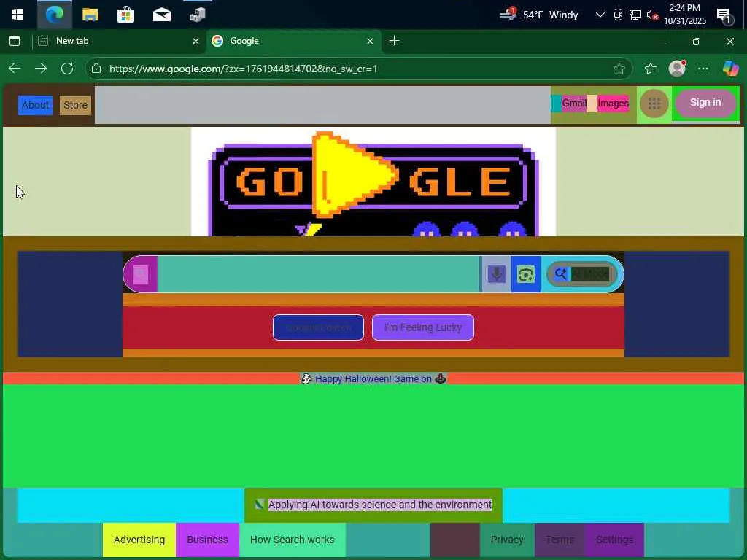Viewport: 747px width, 560px height.
Task: Close the New tab tab
Action: [x=196, y=42]
